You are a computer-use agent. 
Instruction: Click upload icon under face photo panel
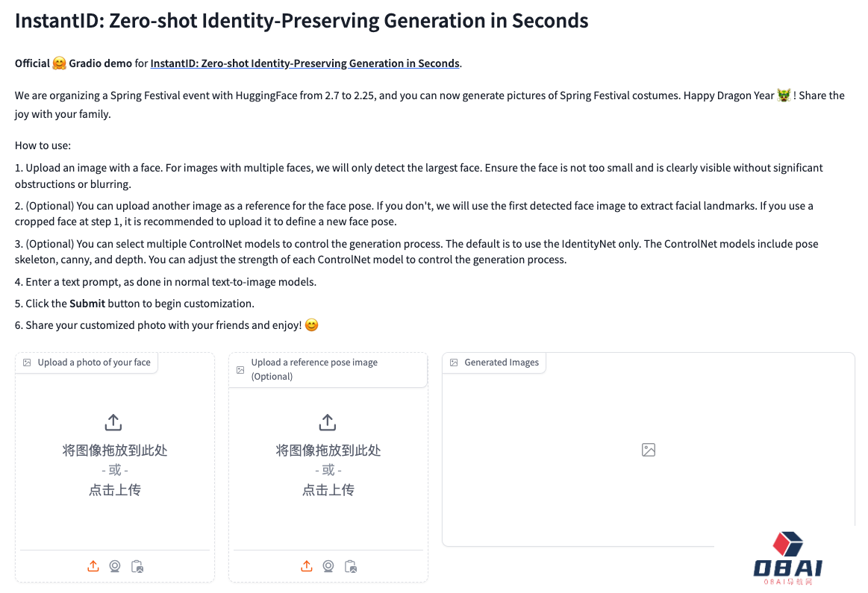tap(93, 566)
